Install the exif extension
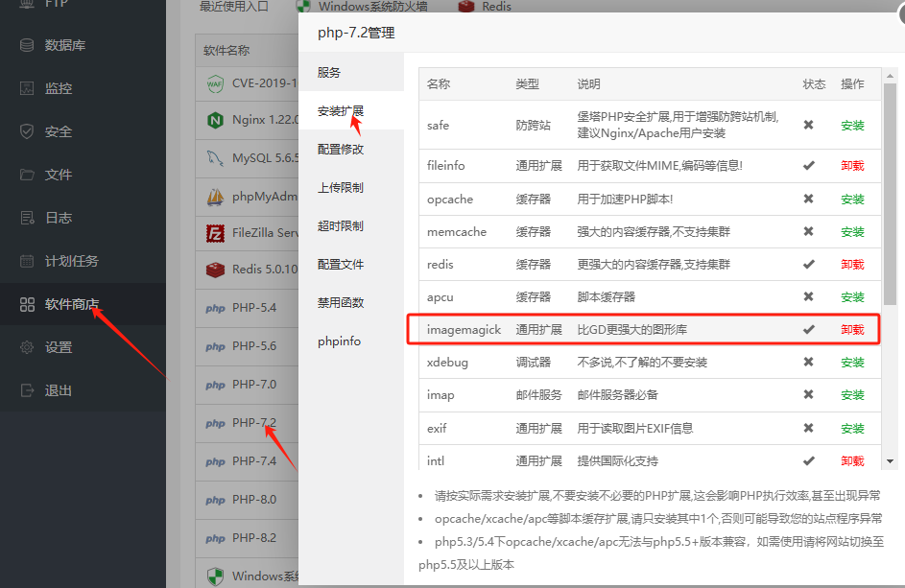Screen dimensions: 905x588 click(852, 428)
